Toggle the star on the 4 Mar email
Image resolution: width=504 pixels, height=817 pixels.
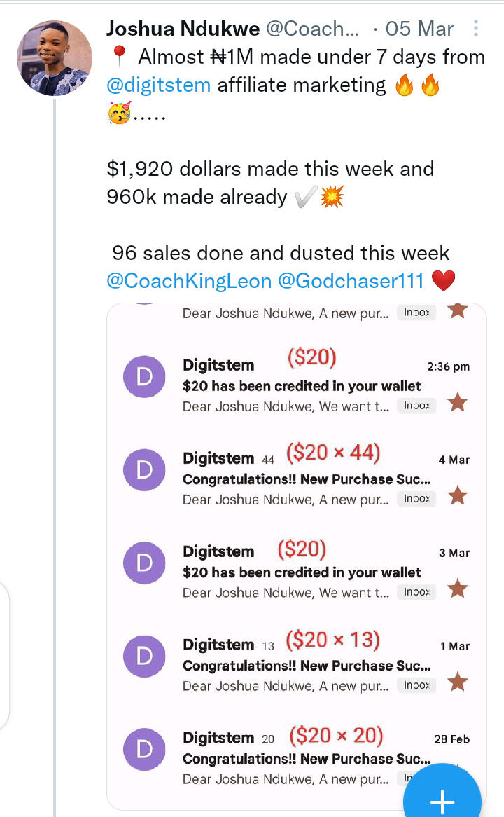click(x=457, y=496)
